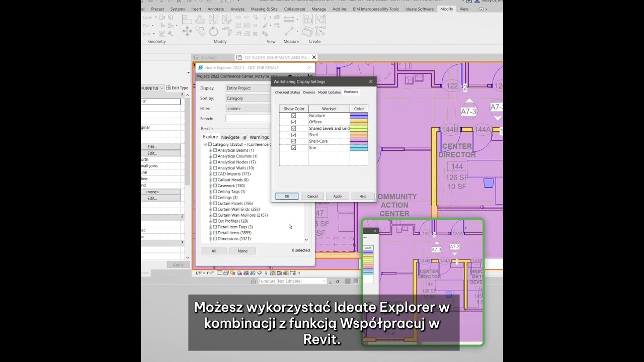This screenshot has width=644, height=362.
Task: Choose the Mirror - Draw Axis tool
Action: [226, 19]
